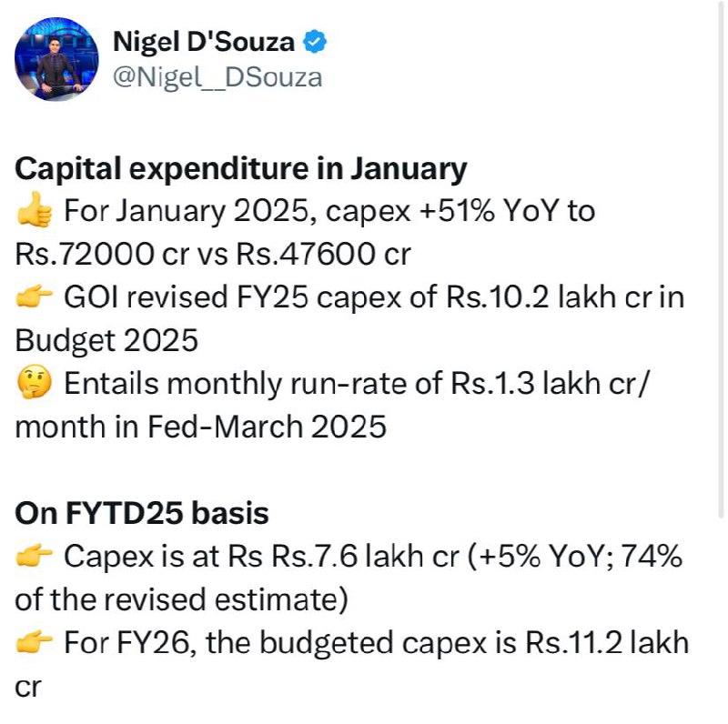Click the Rs.7.6 lakh cr FYTD capex text
The height and width of the screenshot is (724, 728).
373,557
